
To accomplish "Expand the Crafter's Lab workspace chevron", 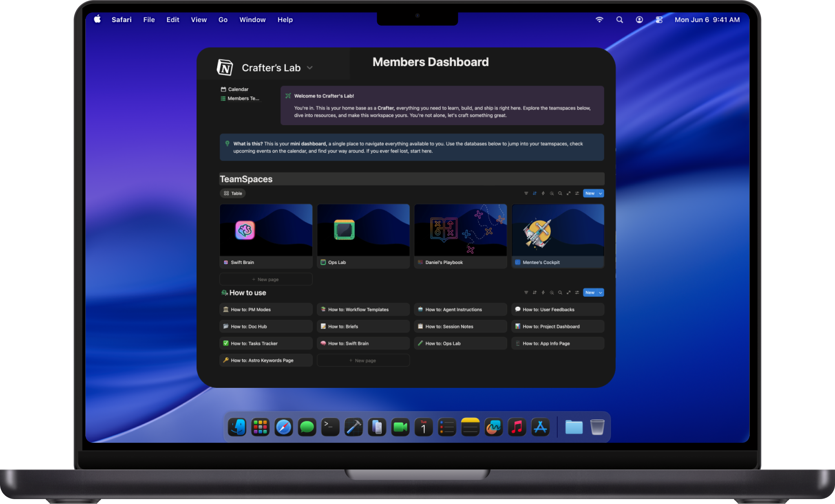I will [310, 68].
